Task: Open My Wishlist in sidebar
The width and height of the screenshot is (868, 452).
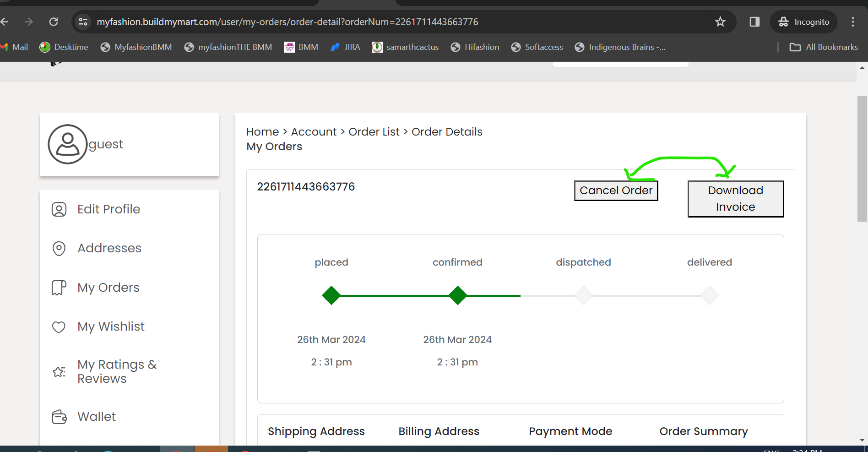Action: (x=111, y=327)
